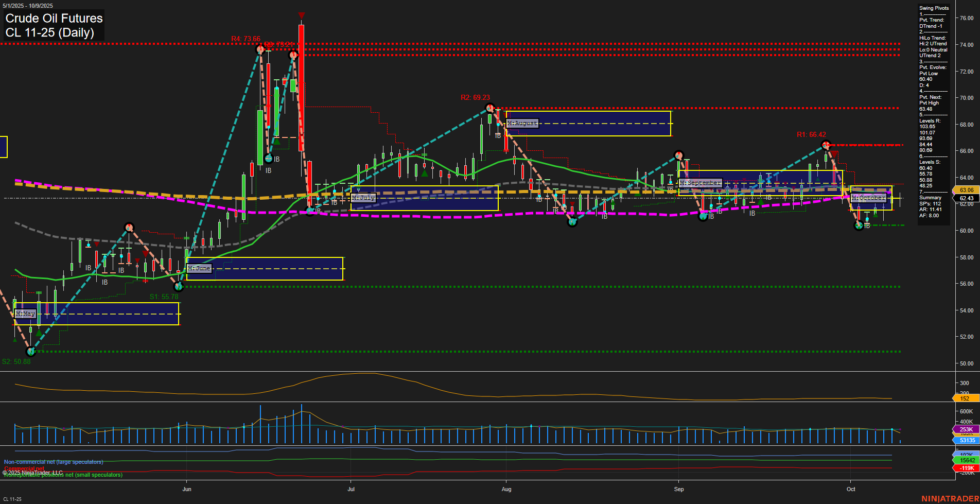This screenshot has height=504, width=980.
Task: Click the Crude Oil Futures chart title
Action: 54,19
